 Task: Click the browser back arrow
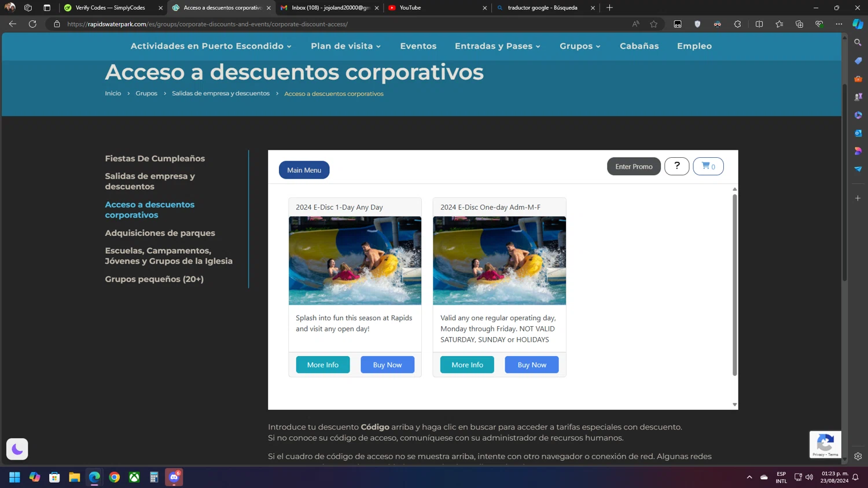(12, 24)
